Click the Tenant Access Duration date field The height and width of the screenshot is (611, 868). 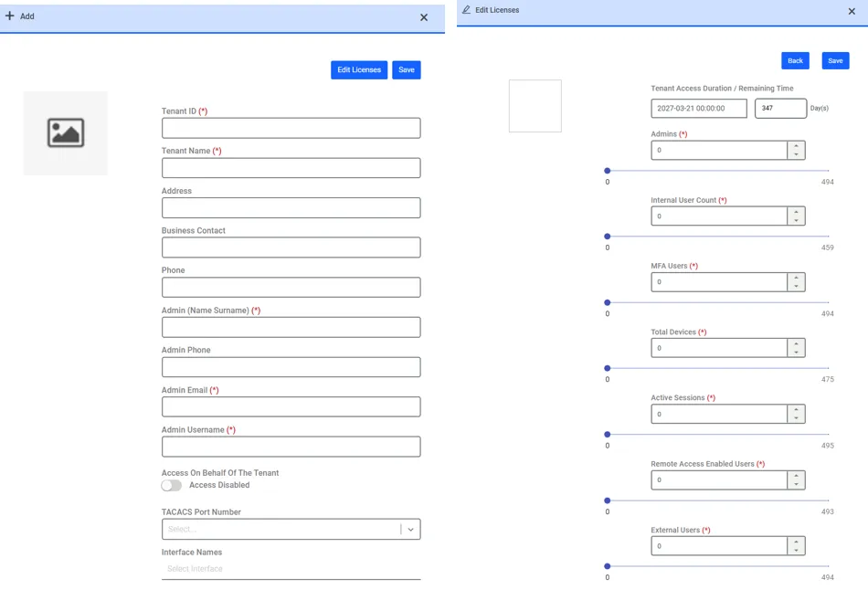(x=699, y=109)
